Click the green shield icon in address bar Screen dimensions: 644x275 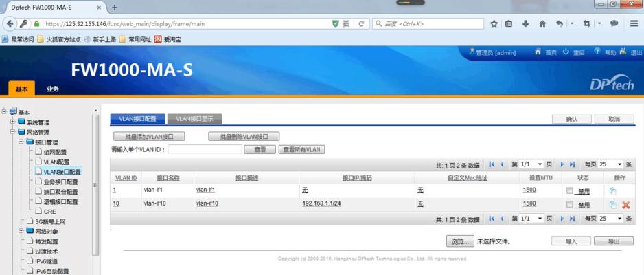336,24
